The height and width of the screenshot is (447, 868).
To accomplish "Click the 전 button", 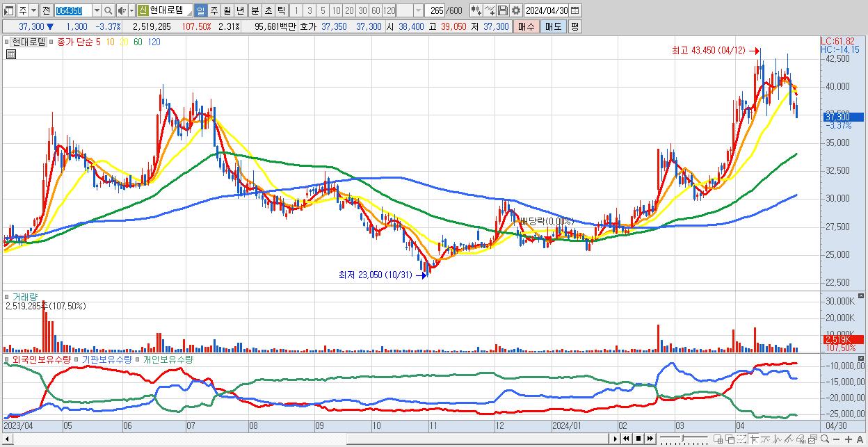I will pos(46,11).
